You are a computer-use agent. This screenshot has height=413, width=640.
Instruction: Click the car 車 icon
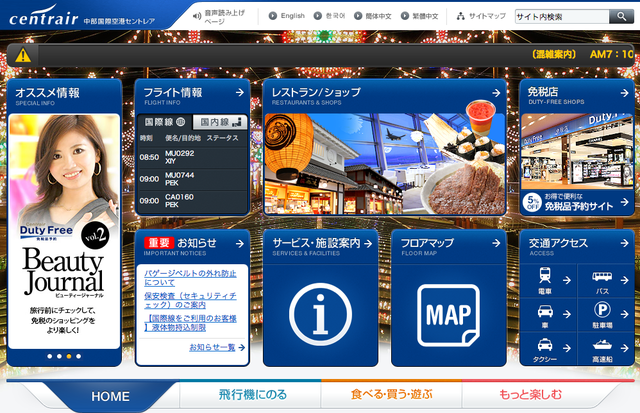click(x=545, y=311)
